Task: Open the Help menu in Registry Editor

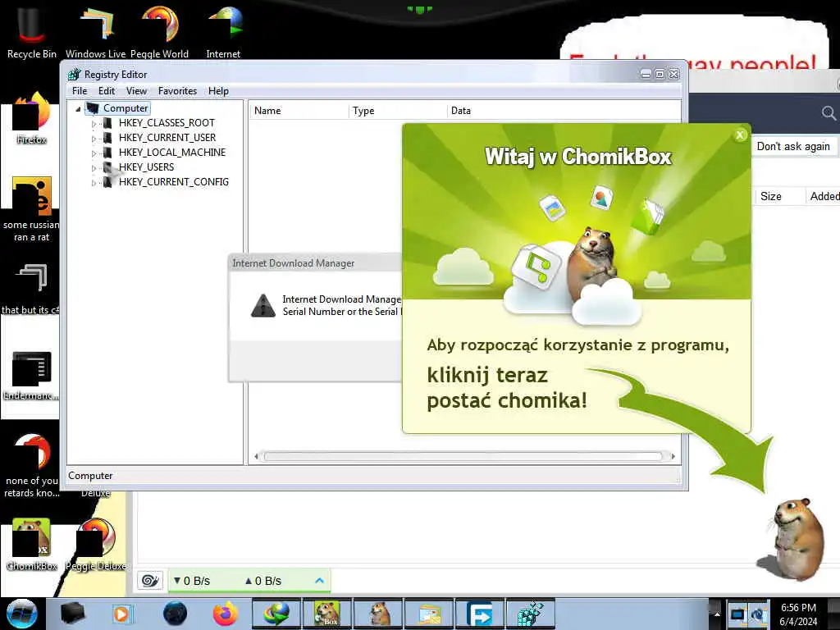Action: pos(218,91)
